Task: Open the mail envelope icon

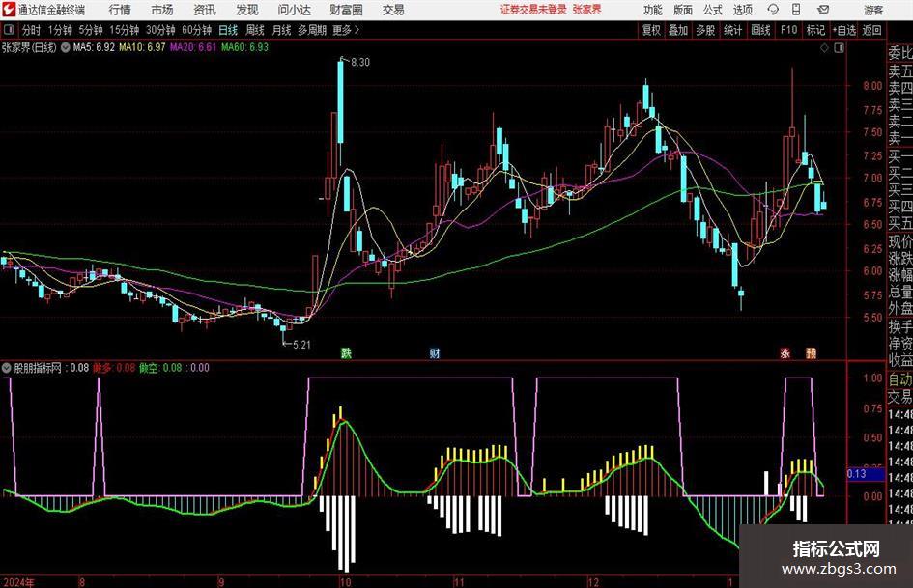Action: (x=823, y=10)
